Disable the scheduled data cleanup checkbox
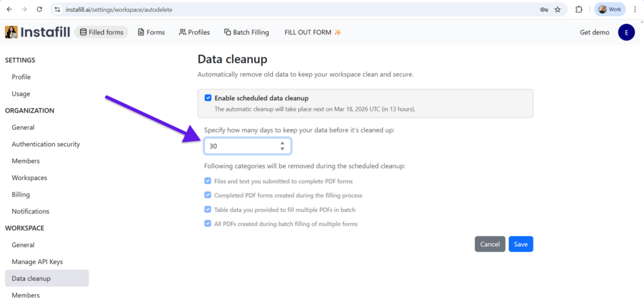 pos(208,98)
